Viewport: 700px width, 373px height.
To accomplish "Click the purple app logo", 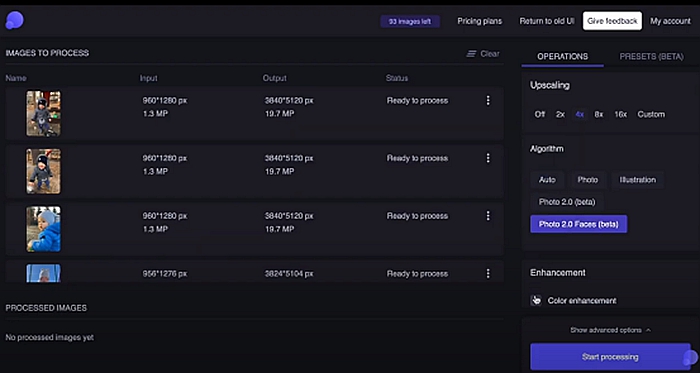I will pos(14,21).
